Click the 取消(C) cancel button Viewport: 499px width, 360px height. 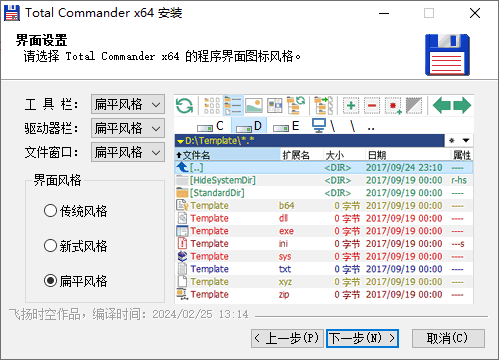[x=448, y=338]
